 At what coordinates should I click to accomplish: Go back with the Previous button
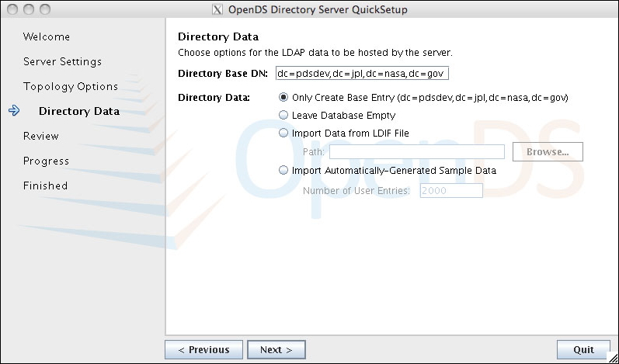click(203, 350)
